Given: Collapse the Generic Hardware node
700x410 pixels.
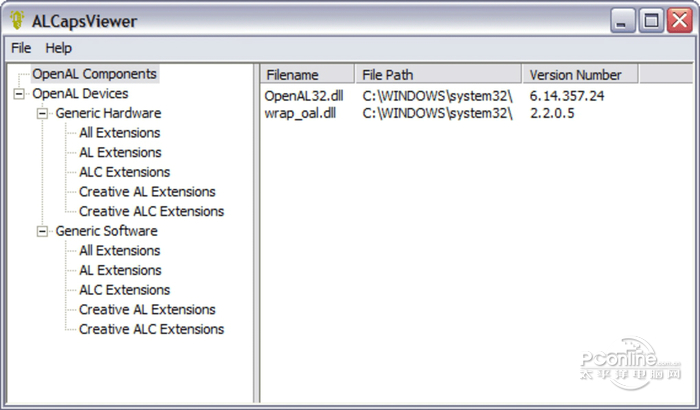Looking at the screenshot, I should pyautogui.click(x=42, y=113).
